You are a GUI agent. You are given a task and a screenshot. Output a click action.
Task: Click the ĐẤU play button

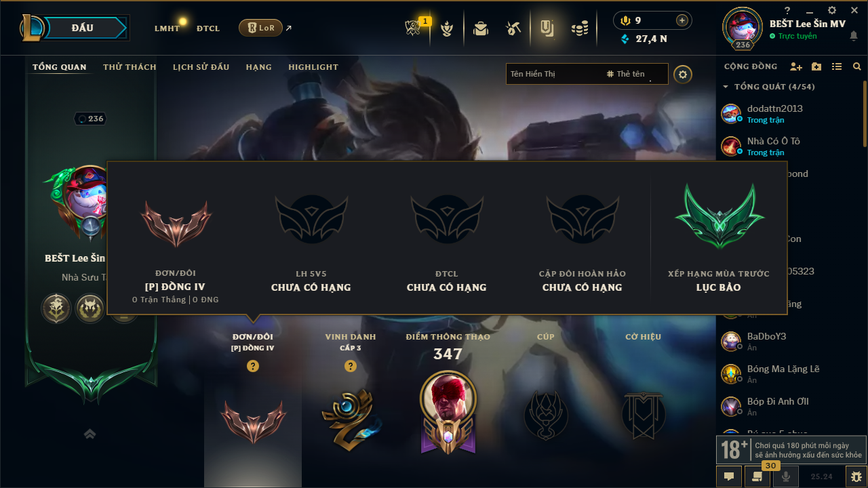pos(83,28)
